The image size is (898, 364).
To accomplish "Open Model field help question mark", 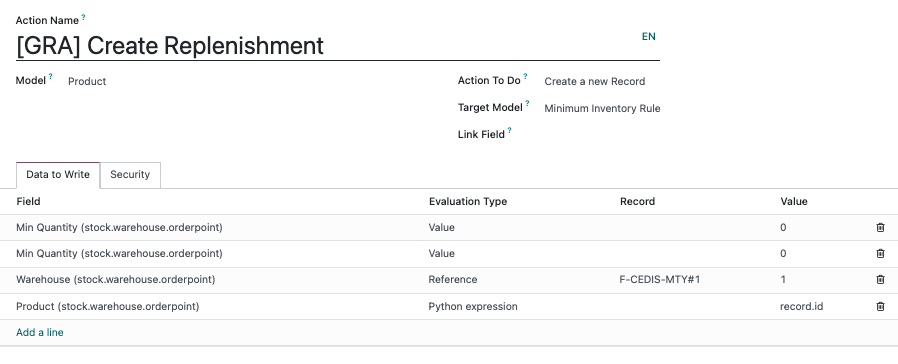I will [50, 77].
